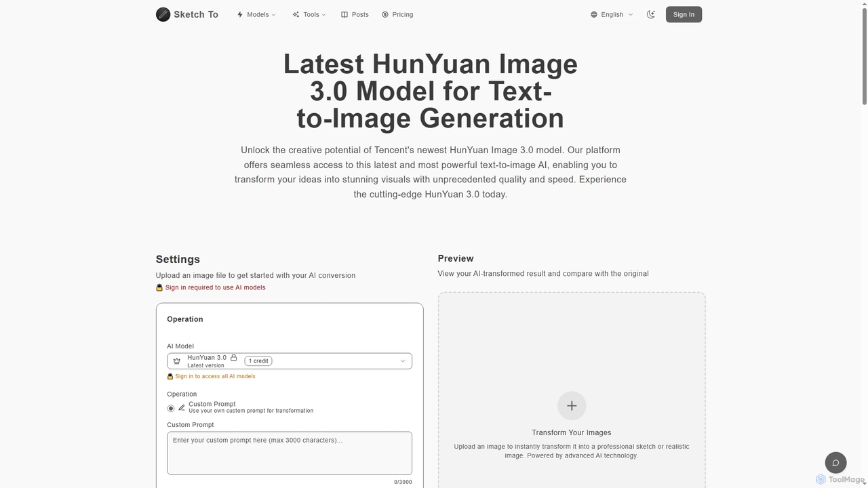Click the Transform Your Images upload area text
868x488 pixels.
(x=572, y=432)
